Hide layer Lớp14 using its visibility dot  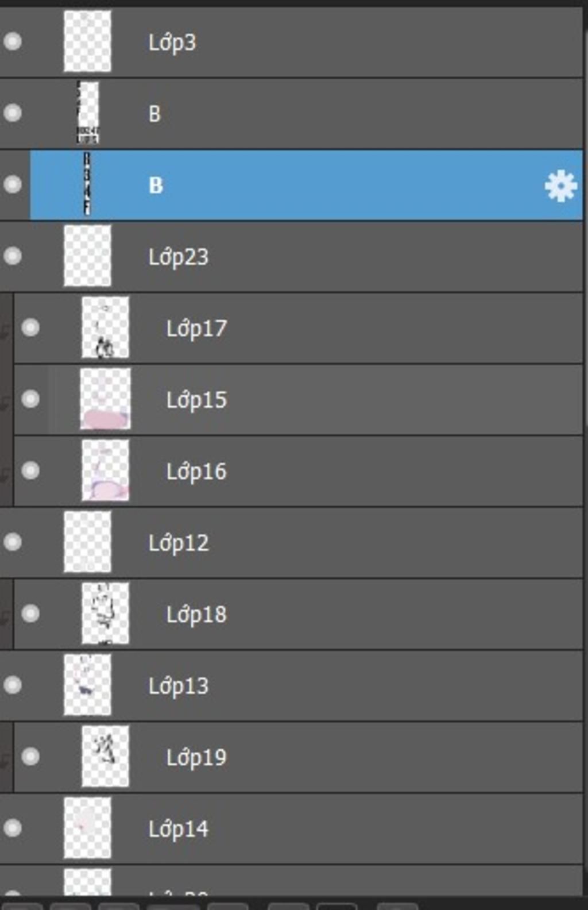point(13,828)
